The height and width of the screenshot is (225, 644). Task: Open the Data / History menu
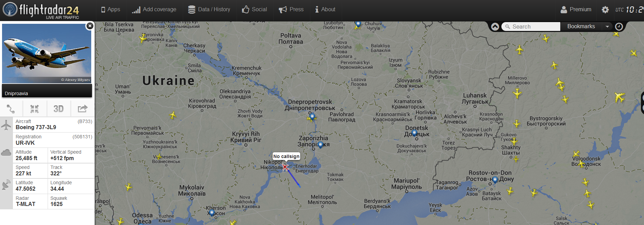pos(209,10)
